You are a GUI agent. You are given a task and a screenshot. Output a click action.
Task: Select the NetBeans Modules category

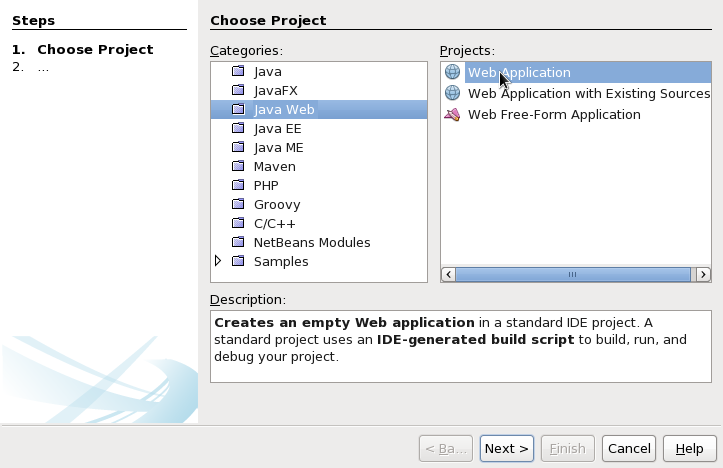coord(312,243)
